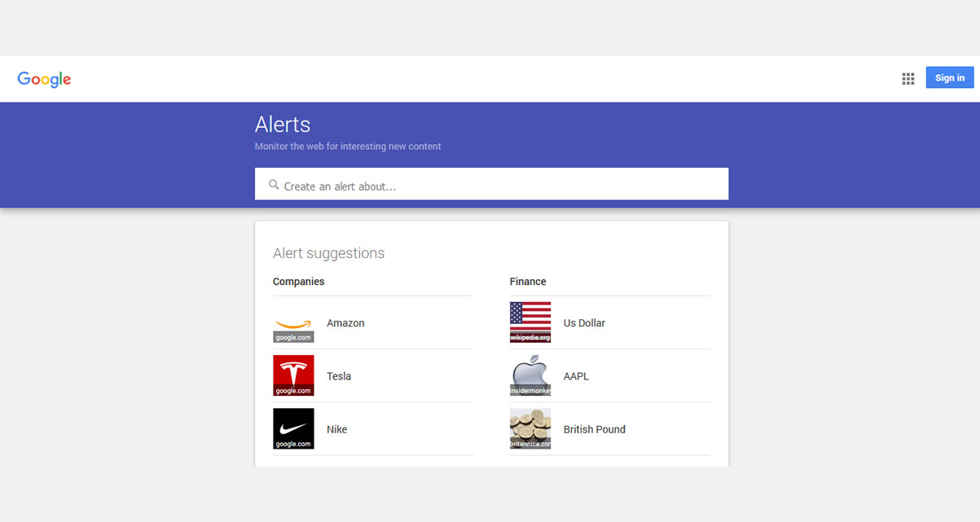Click the Alert suggestions heading

click(x=328, y=253)
